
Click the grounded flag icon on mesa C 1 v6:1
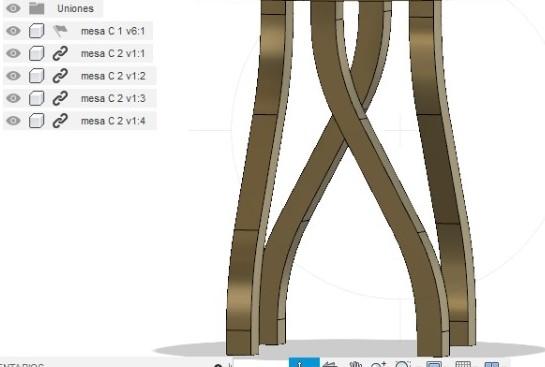click(60, 31)
